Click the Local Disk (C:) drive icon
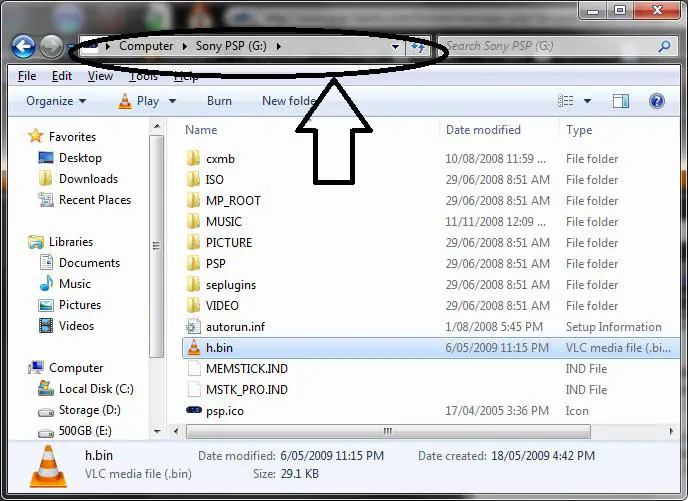688x501 pixels. 46,388
